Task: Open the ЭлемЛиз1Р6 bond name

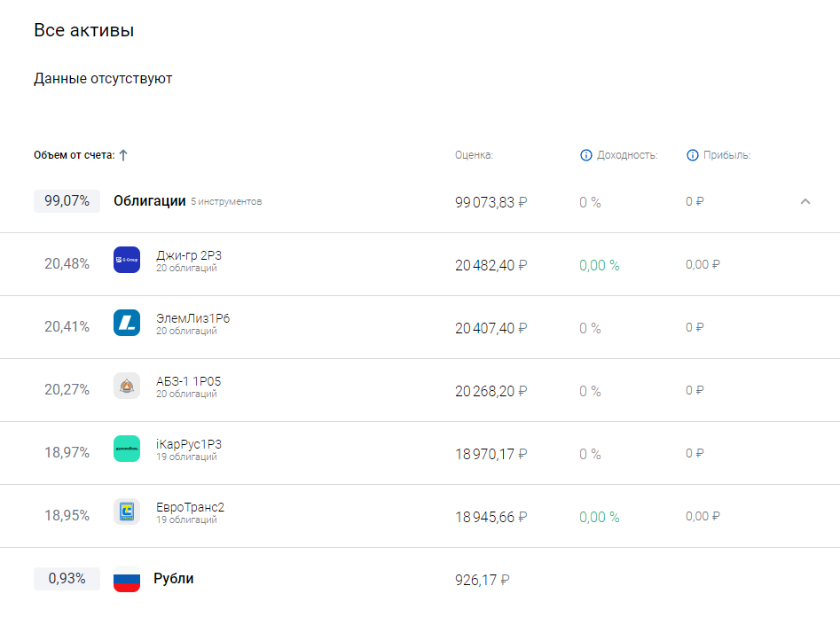Action: point(193,318)
